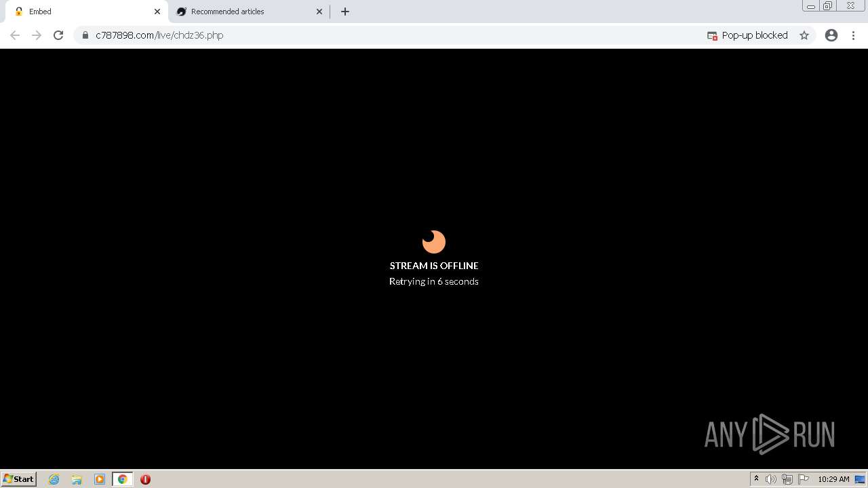Open the red Opera taskbar icon

tap(145, 479)
